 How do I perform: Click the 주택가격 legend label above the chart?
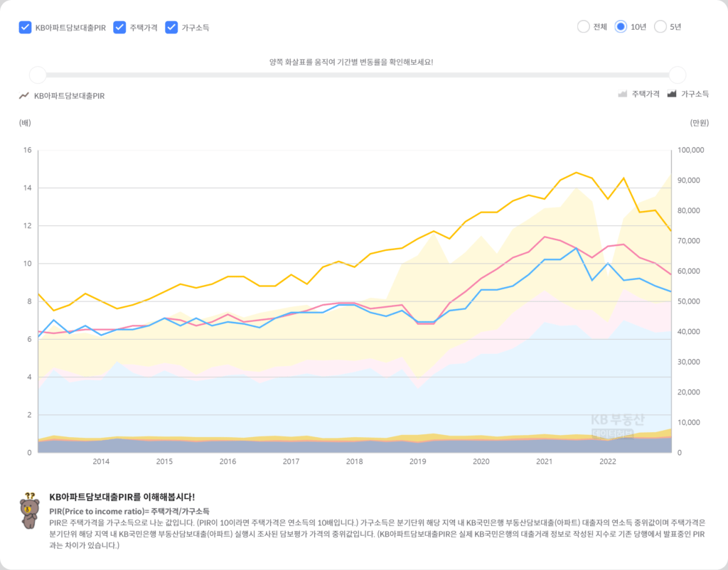click(646, 94)
